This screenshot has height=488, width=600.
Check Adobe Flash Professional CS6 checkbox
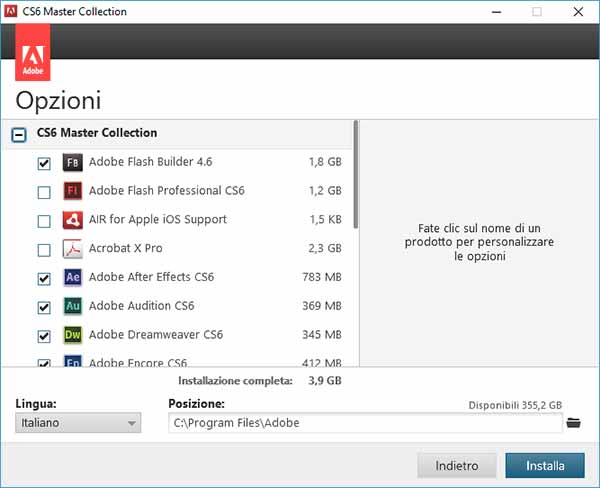point(44,192)
